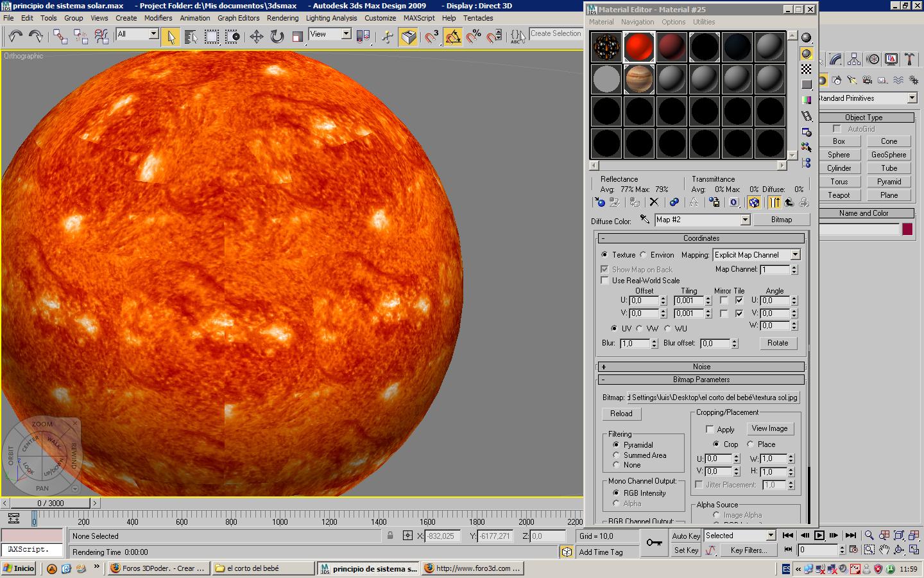Click Select by Material icon
Image resolution: width=924 pixels, height=578 pixels.
coord(807,148)
